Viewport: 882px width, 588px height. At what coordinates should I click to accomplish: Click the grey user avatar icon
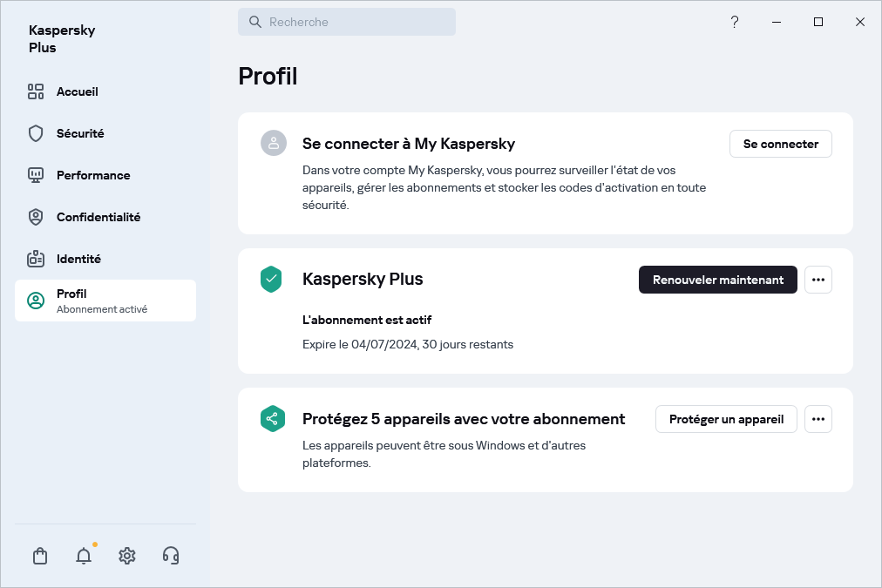[x=274, y=144]
